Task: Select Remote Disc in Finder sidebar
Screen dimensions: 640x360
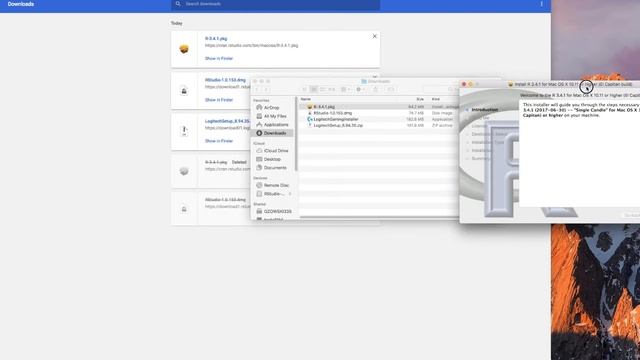Action: pos(276,185)
